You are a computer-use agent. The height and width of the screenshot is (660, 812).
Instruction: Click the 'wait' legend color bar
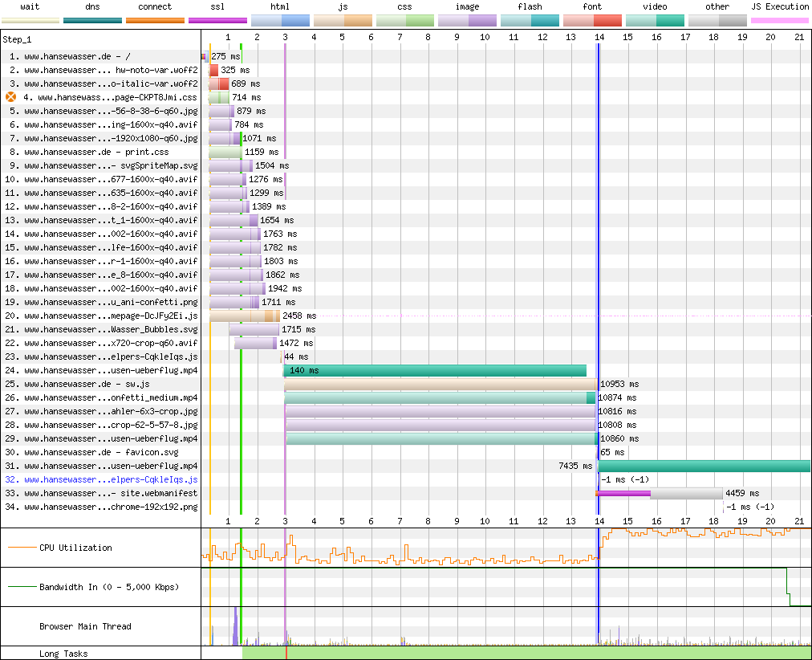point(30,21)
